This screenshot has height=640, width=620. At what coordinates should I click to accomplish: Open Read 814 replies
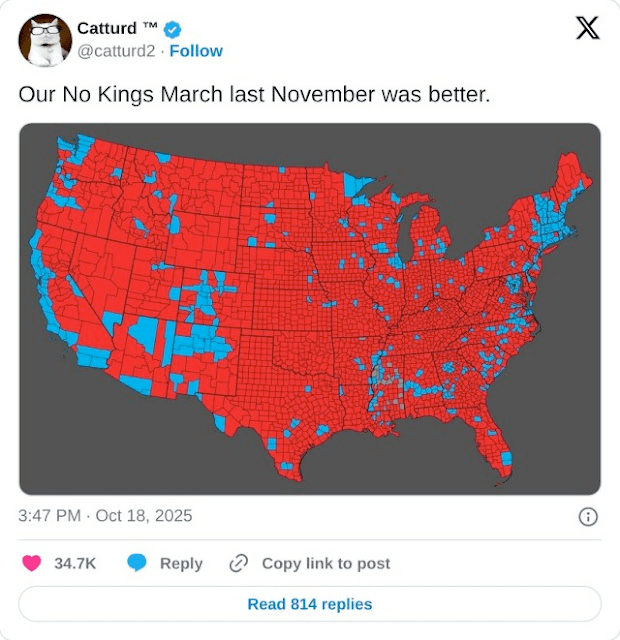coord(310,604)
